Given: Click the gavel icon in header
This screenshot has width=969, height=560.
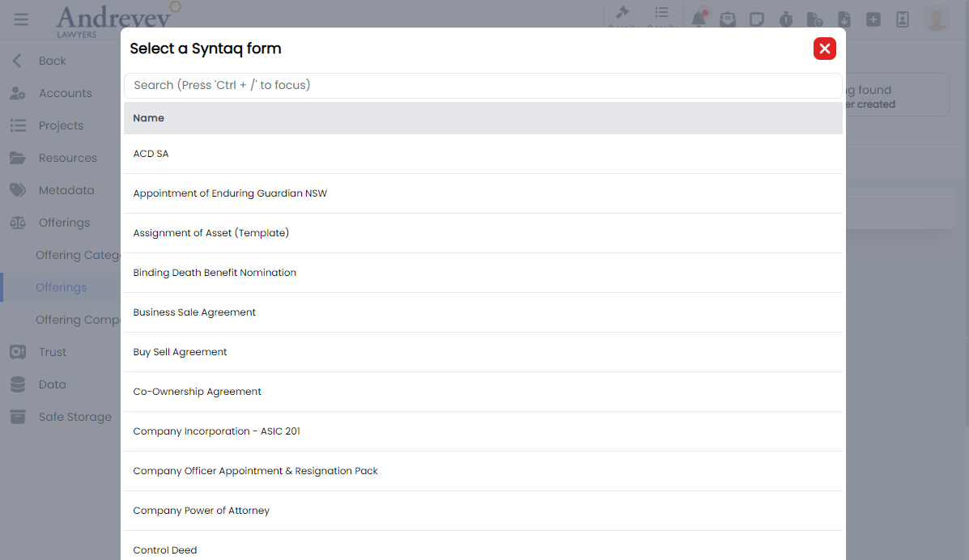Looking at the screenshot, I should point(623,13).
